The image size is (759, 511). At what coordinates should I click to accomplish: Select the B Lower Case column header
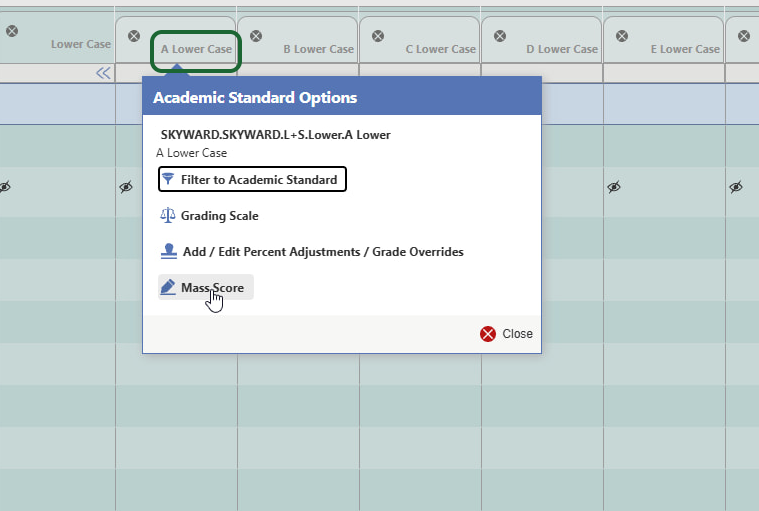tap(319, 49)
